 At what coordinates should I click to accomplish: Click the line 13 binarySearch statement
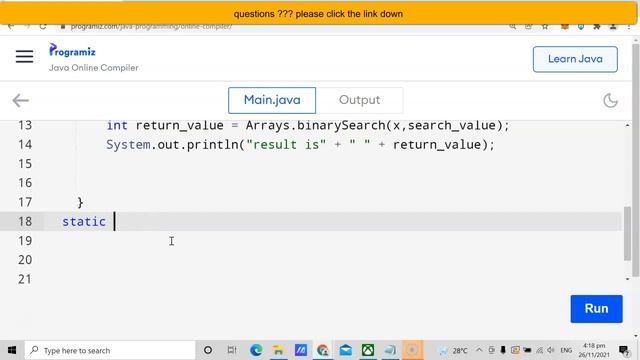pyautogui.click(x=308, y=125)
